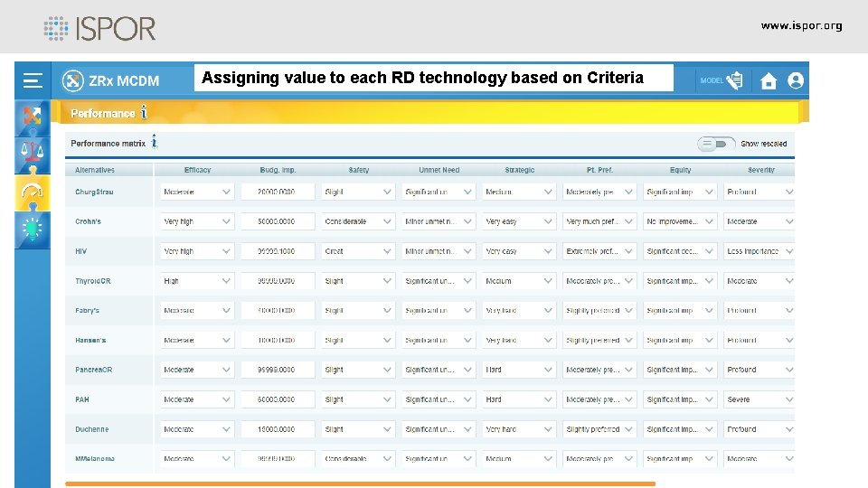Click the Pt. Pref. column header

click(x=599, y=170)
